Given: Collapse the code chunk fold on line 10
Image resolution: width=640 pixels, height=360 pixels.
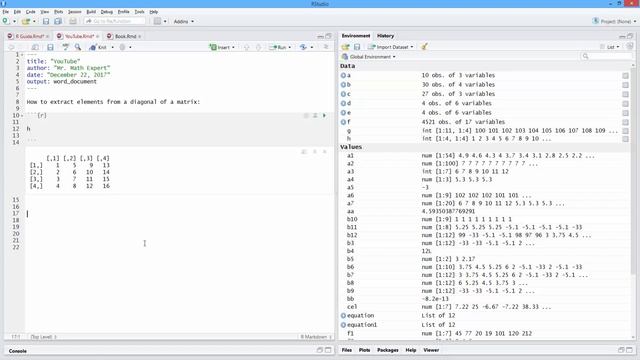Looking at the screenshot, I should (x=22, y=116).
